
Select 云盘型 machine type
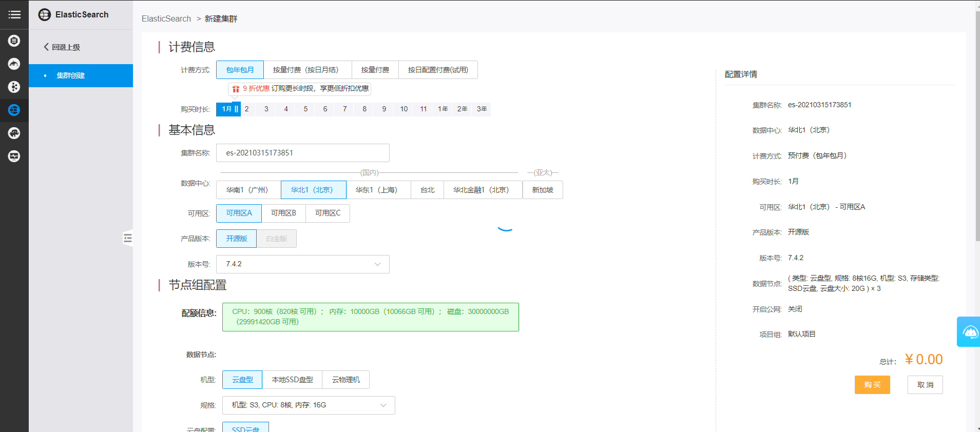pyautogui.click(x=242, y=380)
